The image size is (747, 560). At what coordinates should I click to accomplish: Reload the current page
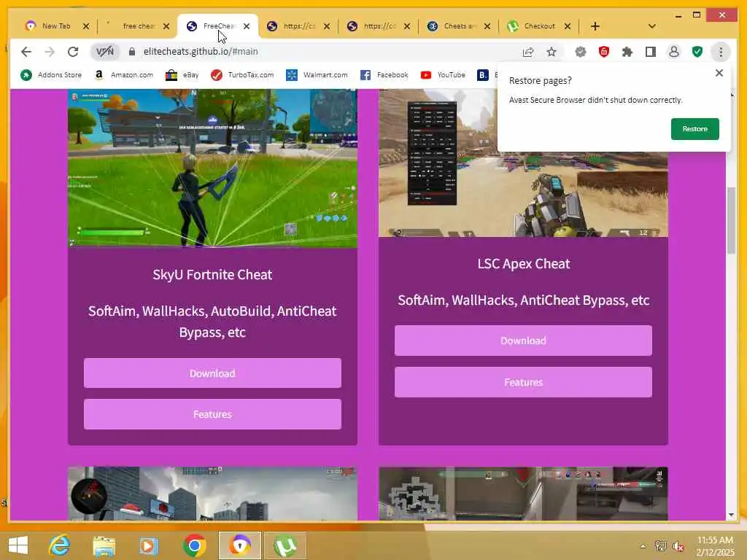click(73, 52)
